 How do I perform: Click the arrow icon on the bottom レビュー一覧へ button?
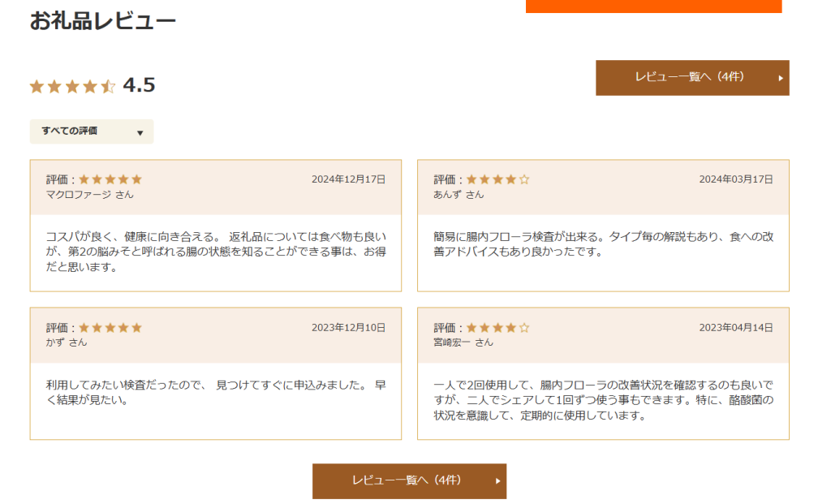point(497,481)
